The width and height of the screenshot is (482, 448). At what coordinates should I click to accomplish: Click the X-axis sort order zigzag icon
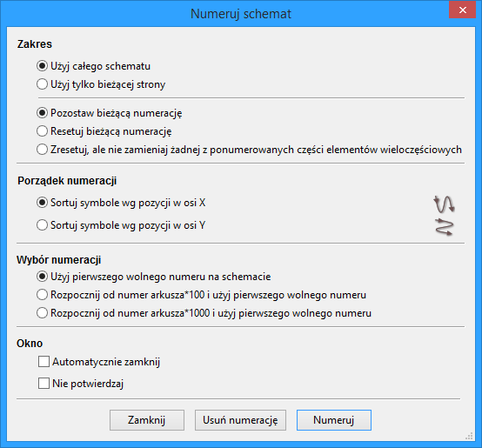[445, 204]
